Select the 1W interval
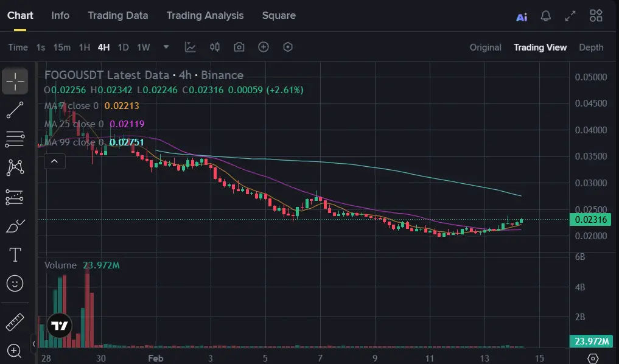The image size is (619, 364). [x=143, y=47]
